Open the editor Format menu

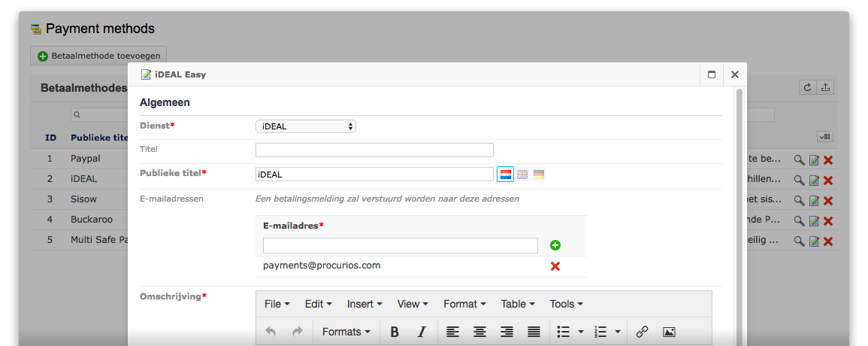(x=464, y=304)
